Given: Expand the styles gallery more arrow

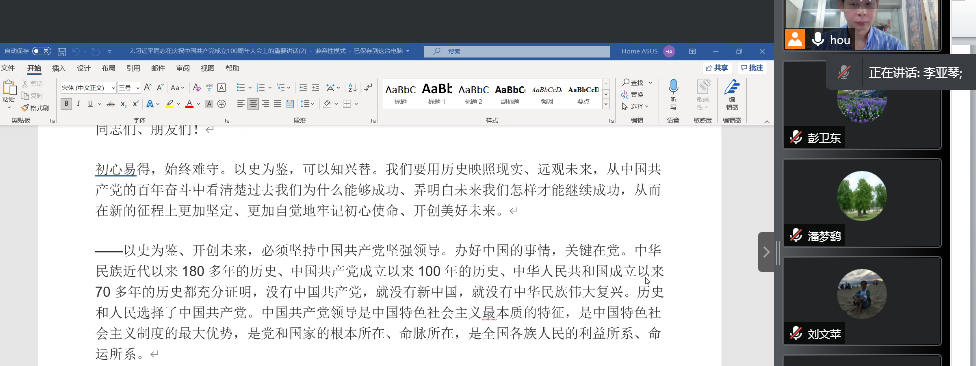Looking at the screenshot, I should [606, 104].
